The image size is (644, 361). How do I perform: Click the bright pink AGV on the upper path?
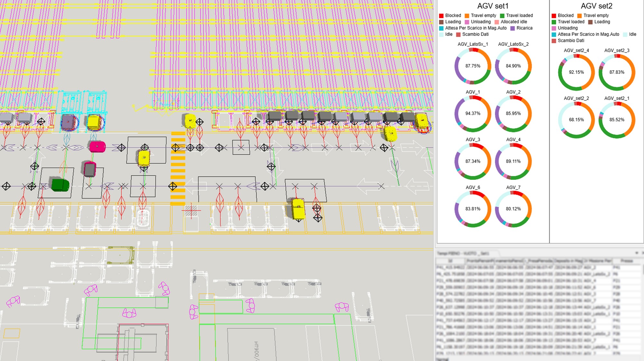click(x=97, y=147)
